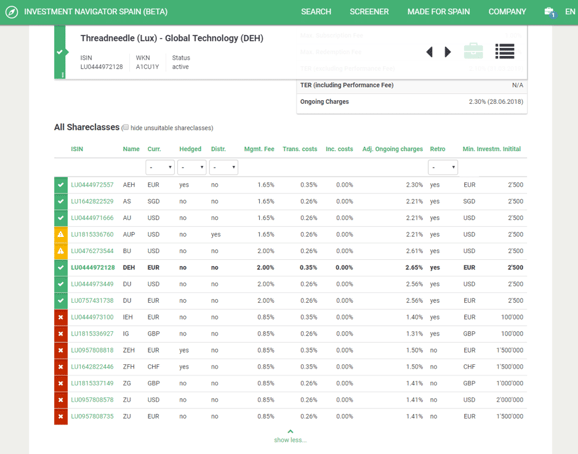Click green check for LU0444971666

pyautogui.click(x=61, y=218)
